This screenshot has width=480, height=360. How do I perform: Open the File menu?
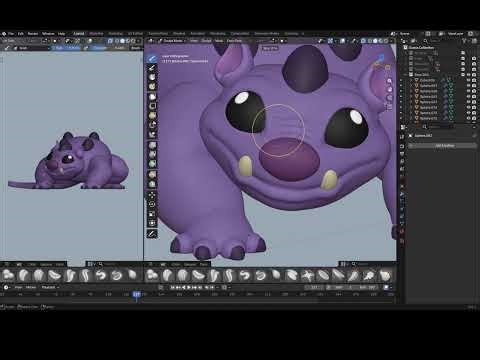click(x=11, y=34)
